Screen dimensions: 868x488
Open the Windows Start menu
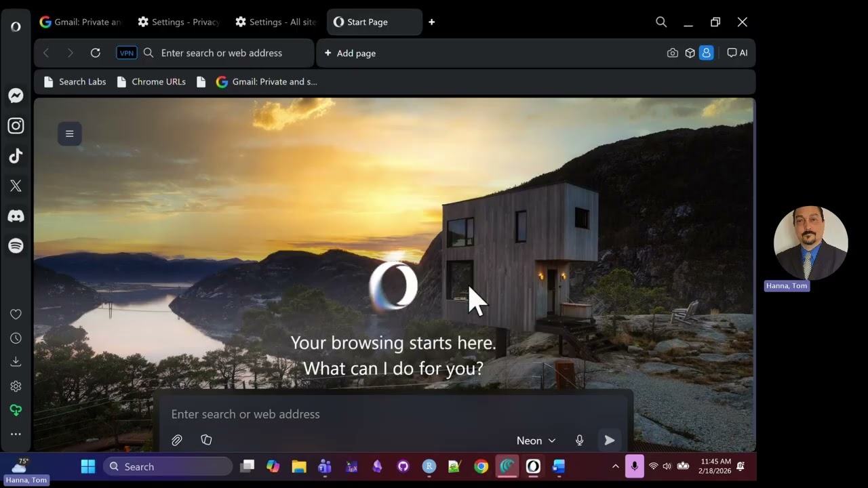tap(88, 466)
